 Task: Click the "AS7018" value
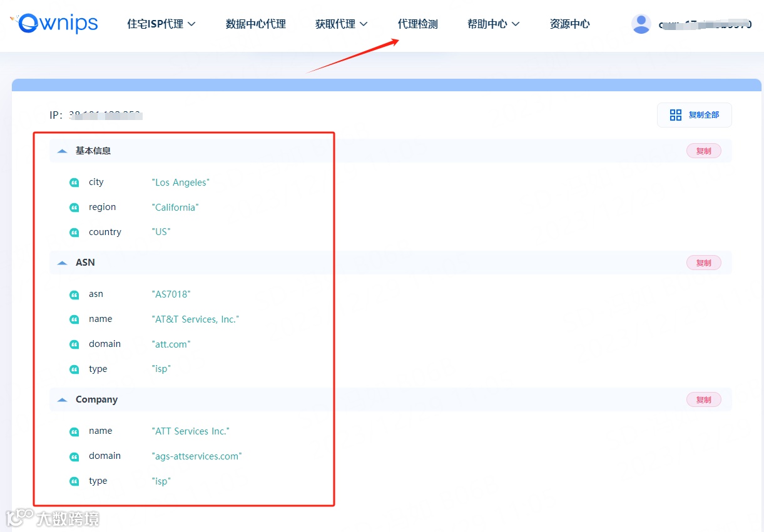pos(171,294)
